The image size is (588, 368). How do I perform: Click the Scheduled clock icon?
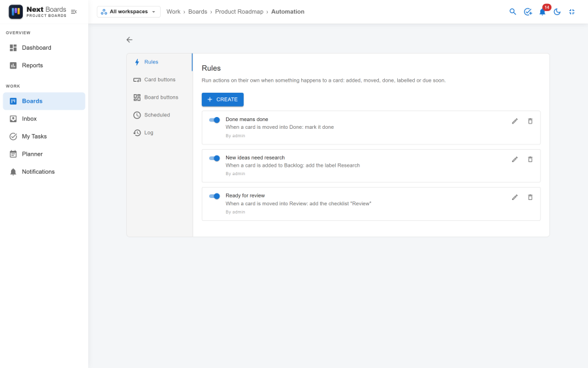tap(137, 115)
